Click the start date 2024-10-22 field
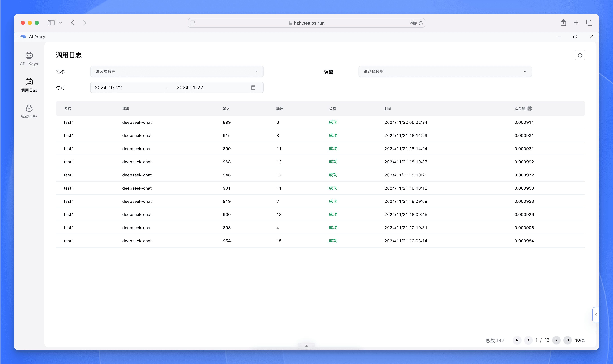Viewport: 613px width, 364px height. [x=108, y=88]
